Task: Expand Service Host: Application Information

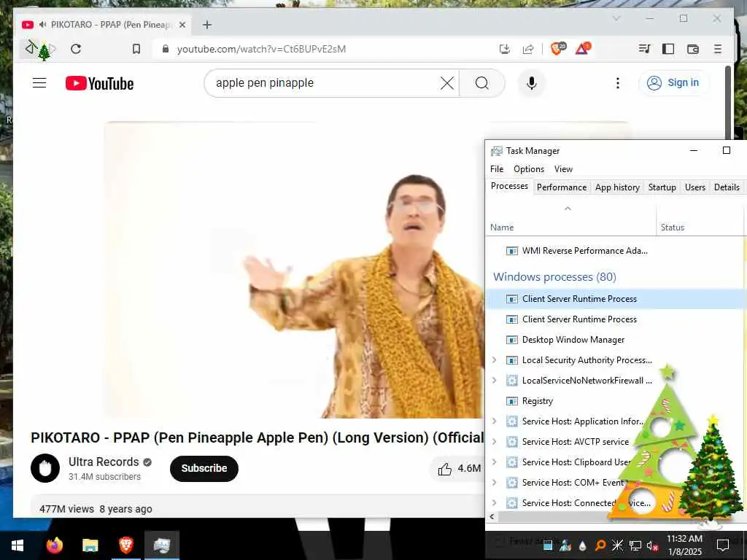Action: click(x=494, y=421)
